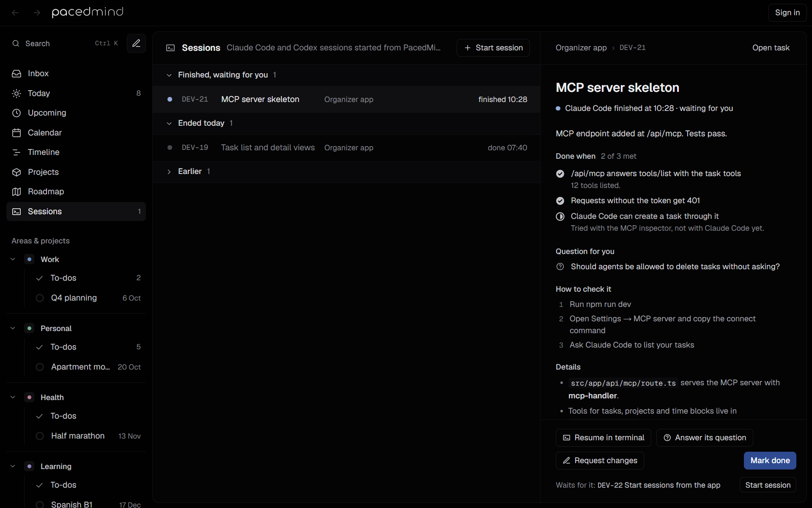This screenshot has width=812, height=508.
Task: Click Request changes
Action: click(600, 461)
